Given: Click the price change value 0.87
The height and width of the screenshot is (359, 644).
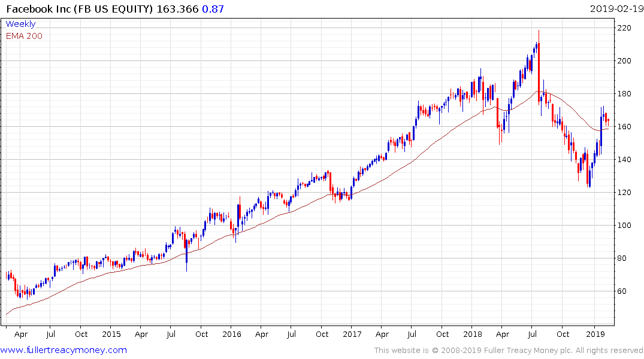Looking at the screenshot, I should [213, 9].
